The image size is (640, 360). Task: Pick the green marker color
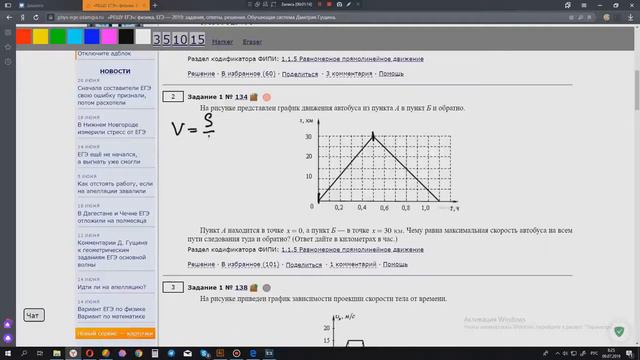[58, 37]
